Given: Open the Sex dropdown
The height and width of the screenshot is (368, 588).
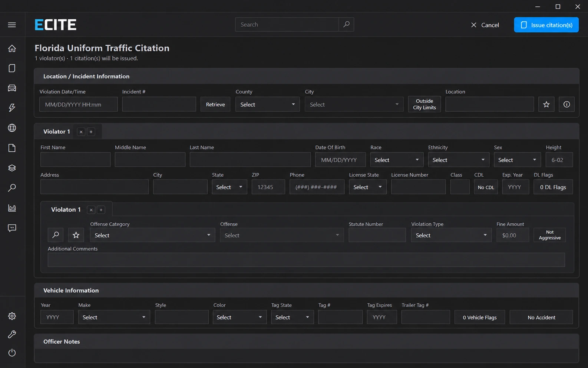Looking at the screenshot, I should 517,160.
